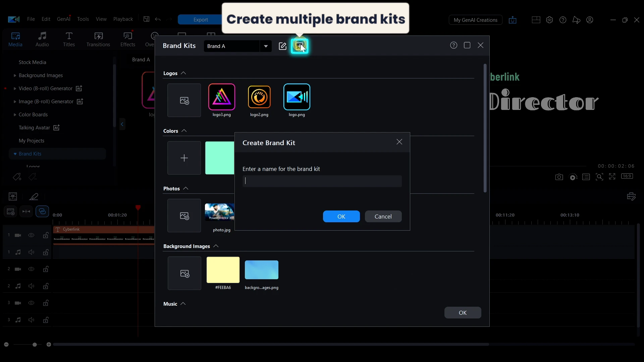
Task: Expand Color Boards tree item
Action: click(x=15, y=115)
